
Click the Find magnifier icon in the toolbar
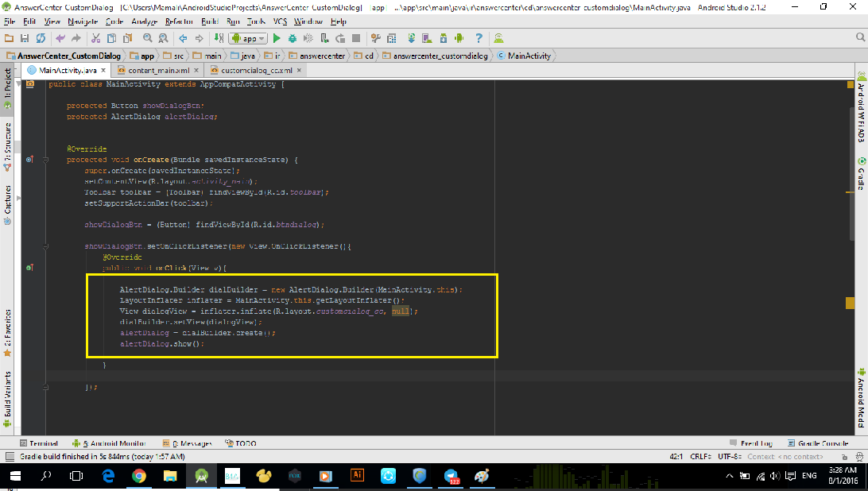tap(149, 38)
